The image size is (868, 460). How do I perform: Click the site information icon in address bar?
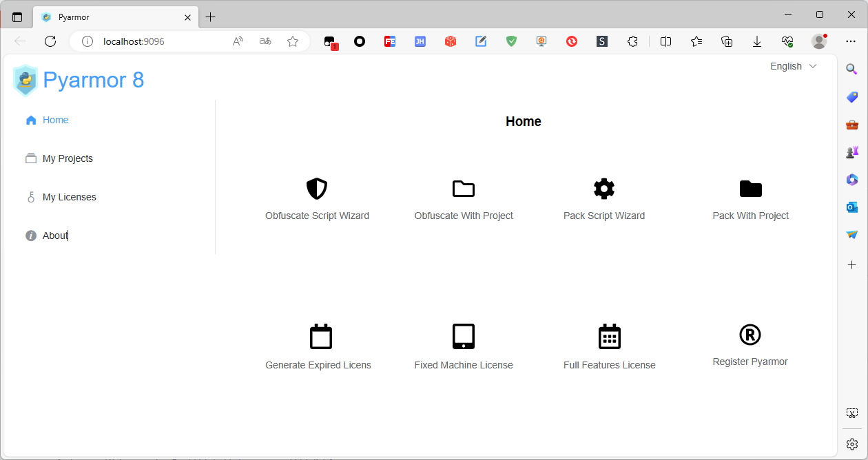[87, 41]
